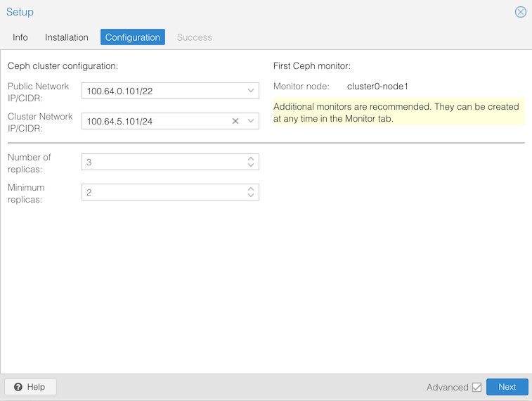Image resolution: width=532 pixels, height=401 pixels.
Task: Click the disabled Success tab
Action: [194, 37]
